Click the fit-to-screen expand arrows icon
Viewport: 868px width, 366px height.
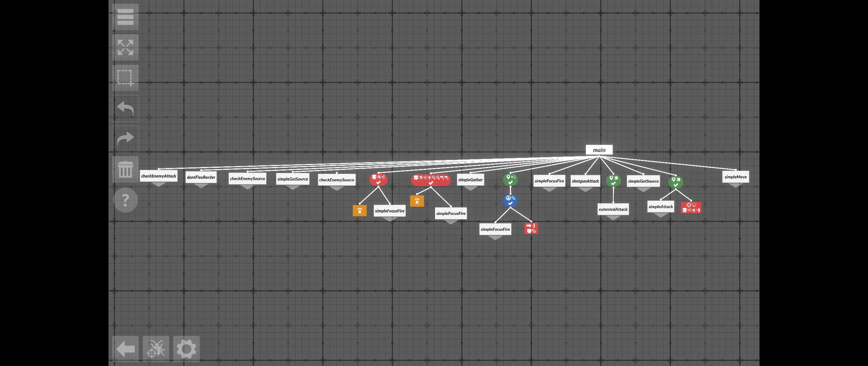coord(125,47)
